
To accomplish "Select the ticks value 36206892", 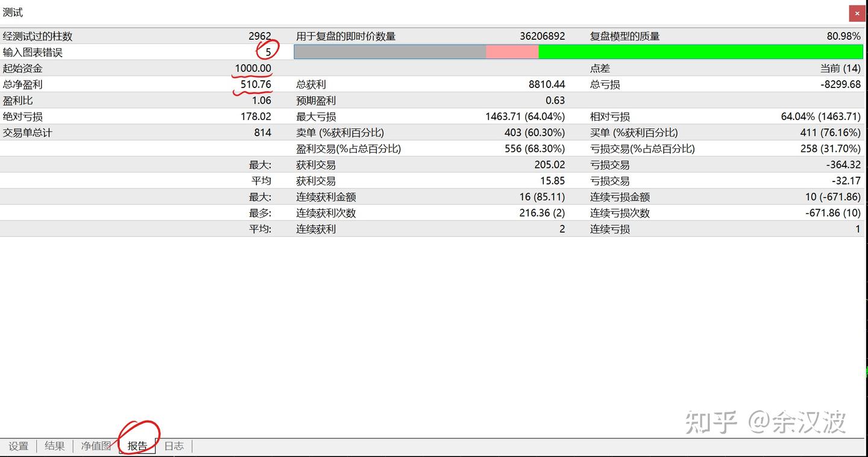I will pyautogui.click(x=542, y=36).
